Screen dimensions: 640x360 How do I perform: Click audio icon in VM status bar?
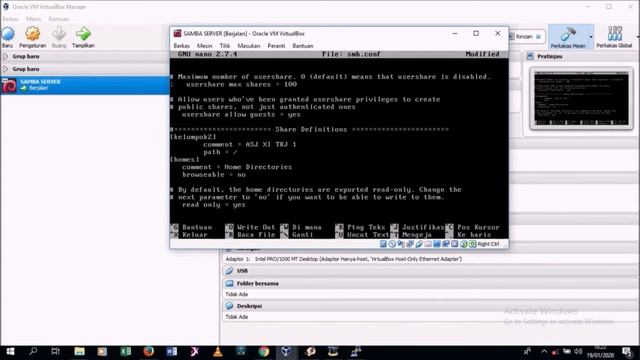pos(401,244)
